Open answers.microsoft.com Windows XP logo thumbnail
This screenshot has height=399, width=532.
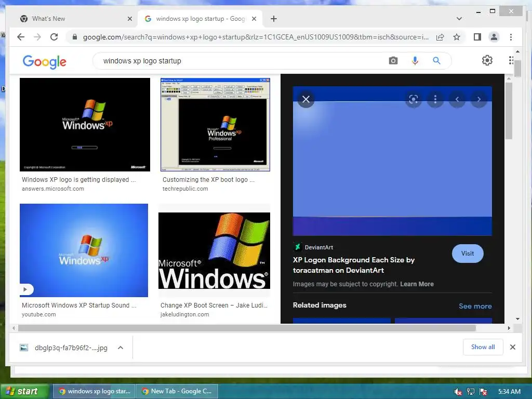(85, 125)
